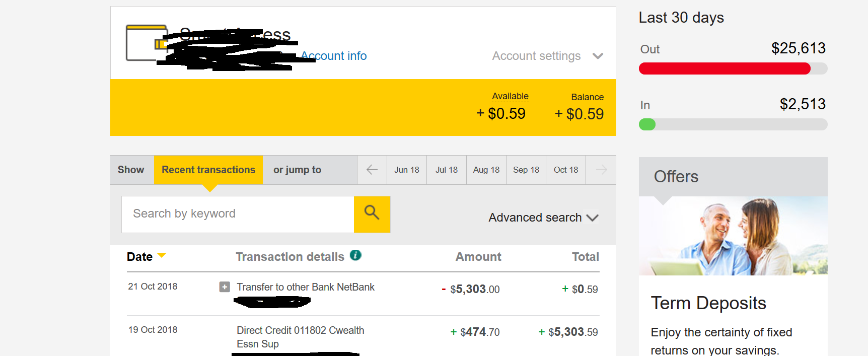Jump to Aug 18 transactions

[x=486, y=170]
